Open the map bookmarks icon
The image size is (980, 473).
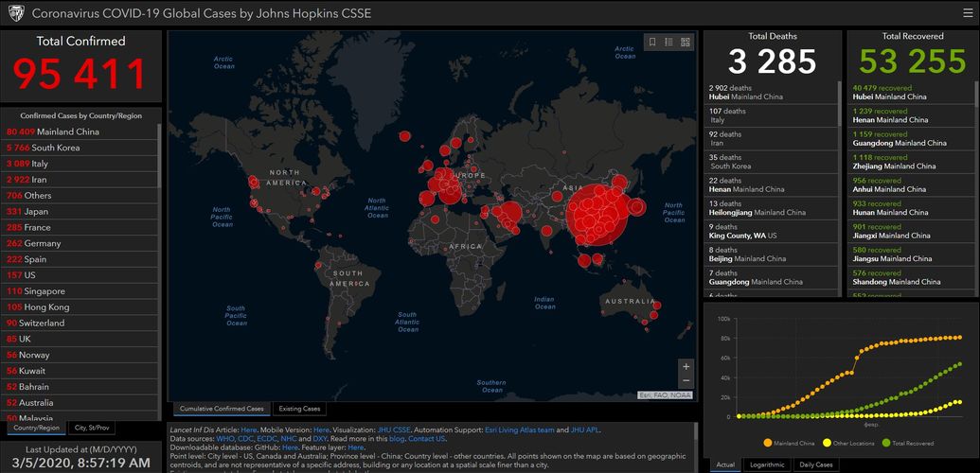651,42
